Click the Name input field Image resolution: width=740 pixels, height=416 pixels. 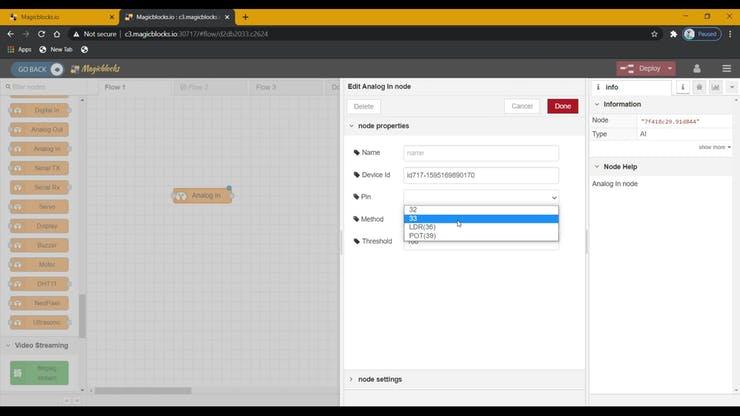[481, 153]
